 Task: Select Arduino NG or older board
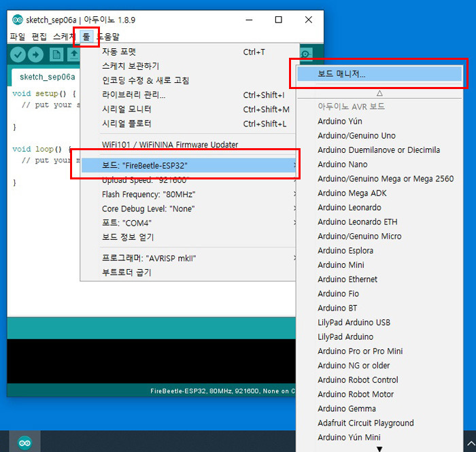379,366
